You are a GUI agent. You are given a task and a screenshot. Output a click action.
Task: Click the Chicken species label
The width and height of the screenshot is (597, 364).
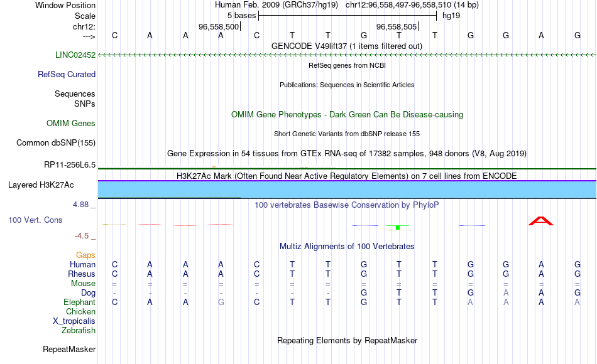pyautogui.click(x=80, y=311)
